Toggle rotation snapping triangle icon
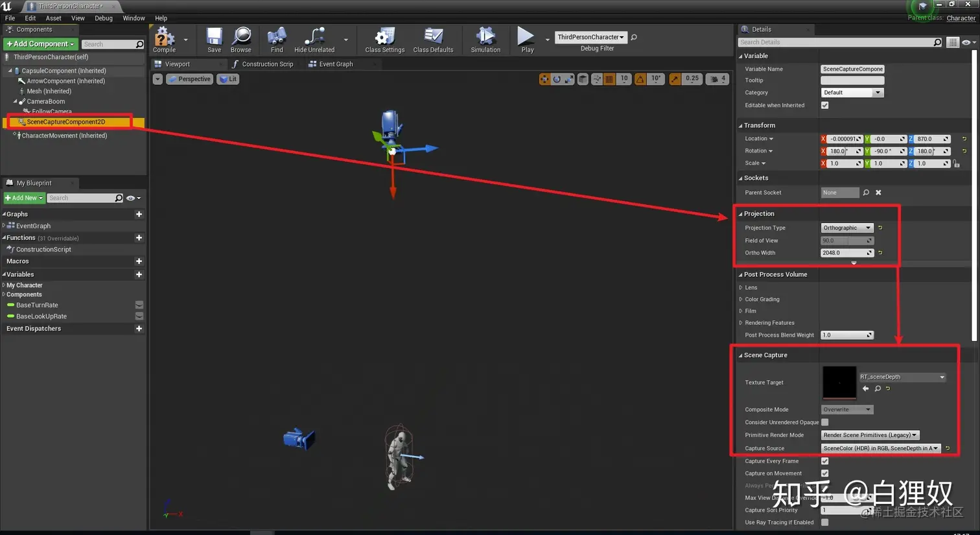 pyautogui.click(x=640, y=79)
